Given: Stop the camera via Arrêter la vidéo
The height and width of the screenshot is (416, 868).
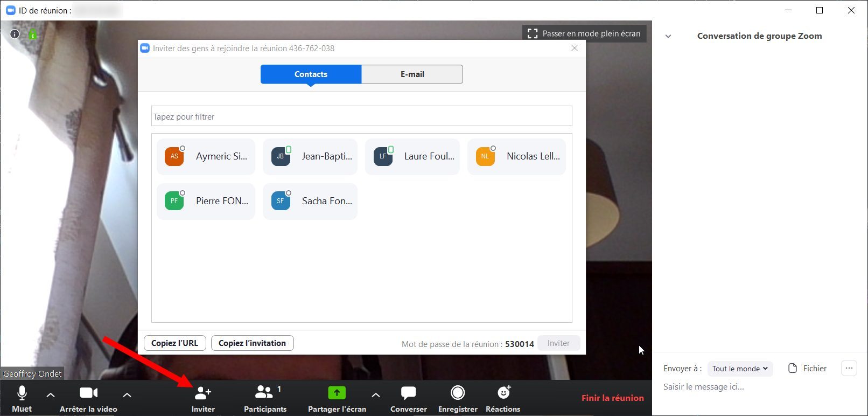Looking at the screenshot, I should (x=88, y=399).
